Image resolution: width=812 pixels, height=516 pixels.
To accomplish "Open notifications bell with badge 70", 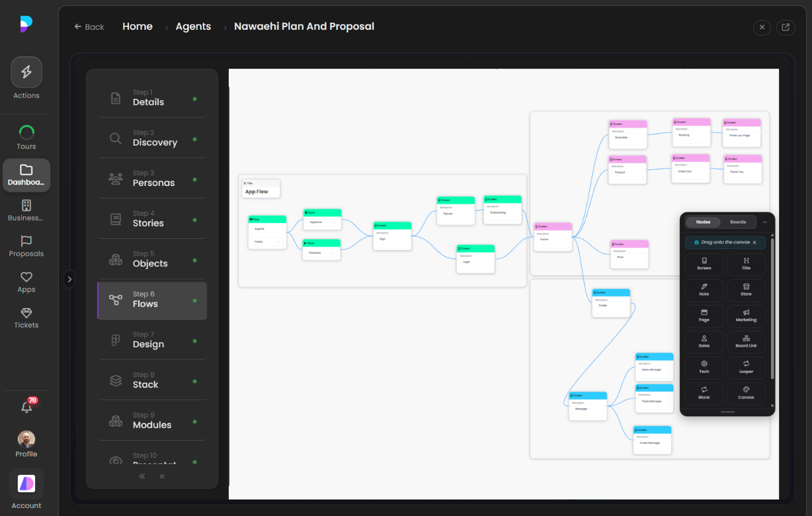I will 27,407.
